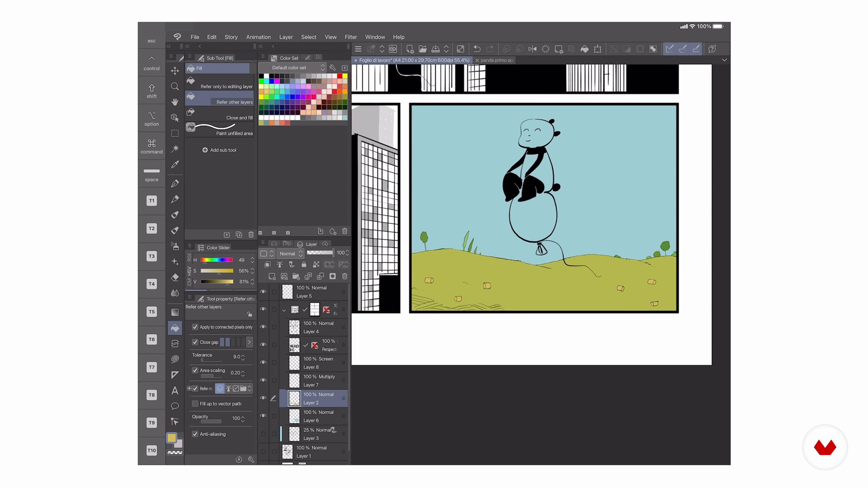Select the Zoom magnifier tool
This screenshot has height=488, width=868.
[175, 87]
